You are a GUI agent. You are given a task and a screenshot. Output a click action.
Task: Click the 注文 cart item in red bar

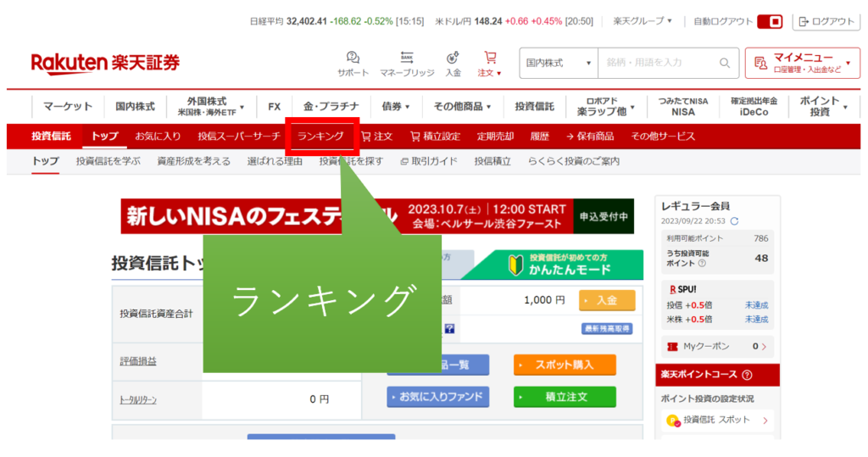tap(376, 137)
